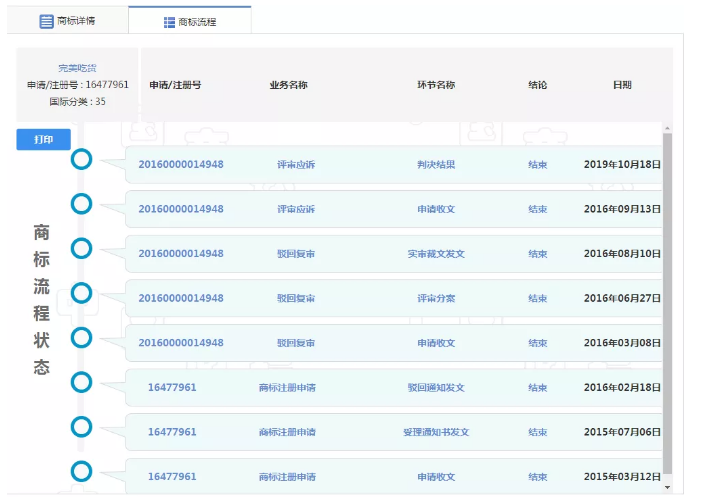Click 申请收文 in the 2015年03月12日 row
Image resolution: width=701 pixels, height=502 pixels.
pos(436,477)
